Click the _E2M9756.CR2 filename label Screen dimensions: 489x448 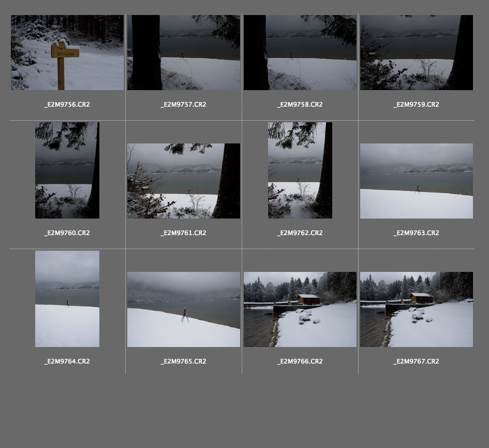(67, 105)
